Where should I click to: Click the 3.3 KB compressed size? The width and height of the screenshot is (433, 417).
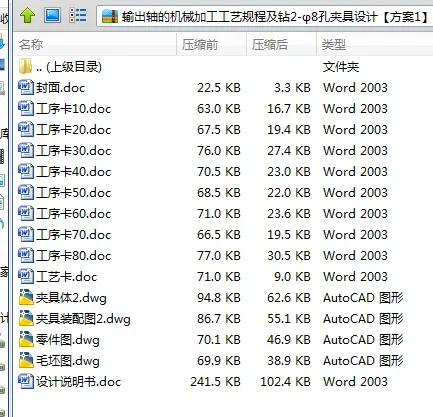(x=292, y=88)
